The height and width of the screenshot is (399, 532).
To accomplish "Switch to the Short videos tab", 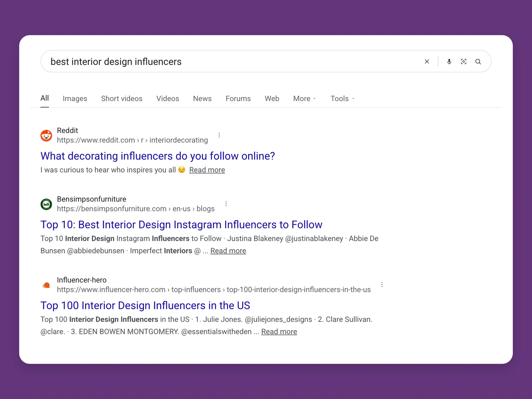I will coord(122,99).
